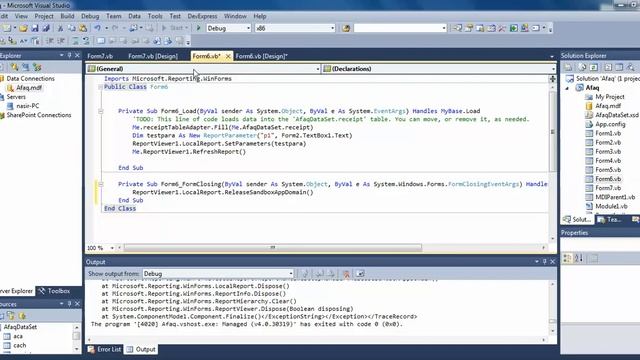Screen dimensions: 640x360
Task: Open the DevExpress menu
Action: (x=202, y=16)
